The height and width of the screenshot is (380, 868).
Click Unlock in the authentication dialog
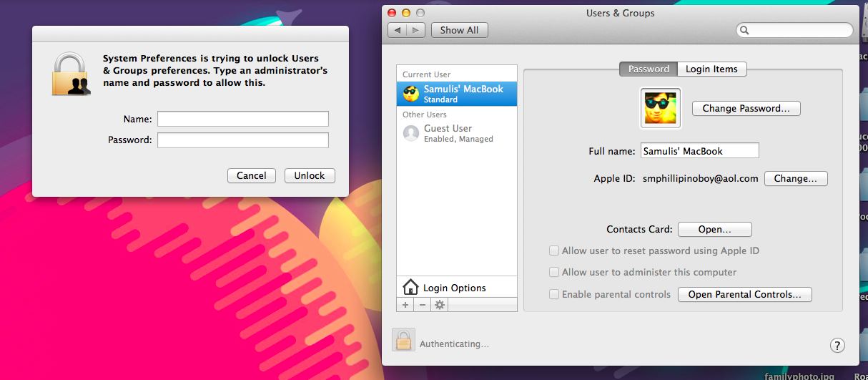click(x=310, y=175)
